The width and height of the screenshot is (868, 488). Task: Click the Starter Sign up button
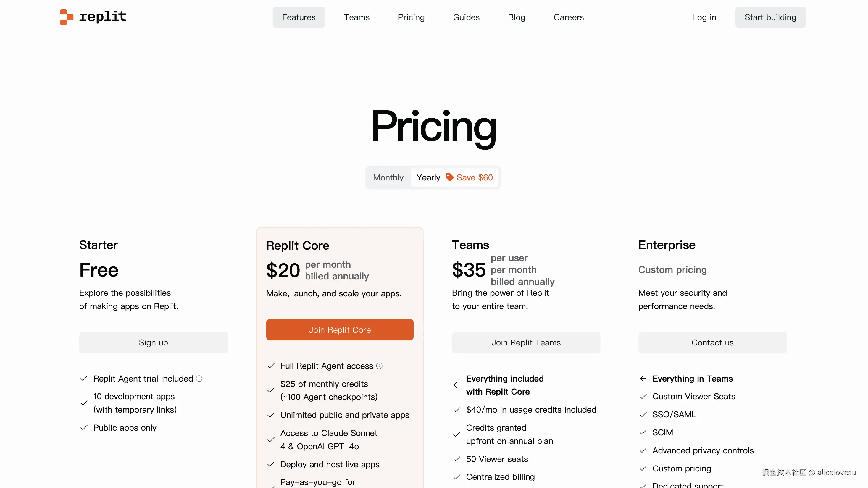tap(153, 342)
